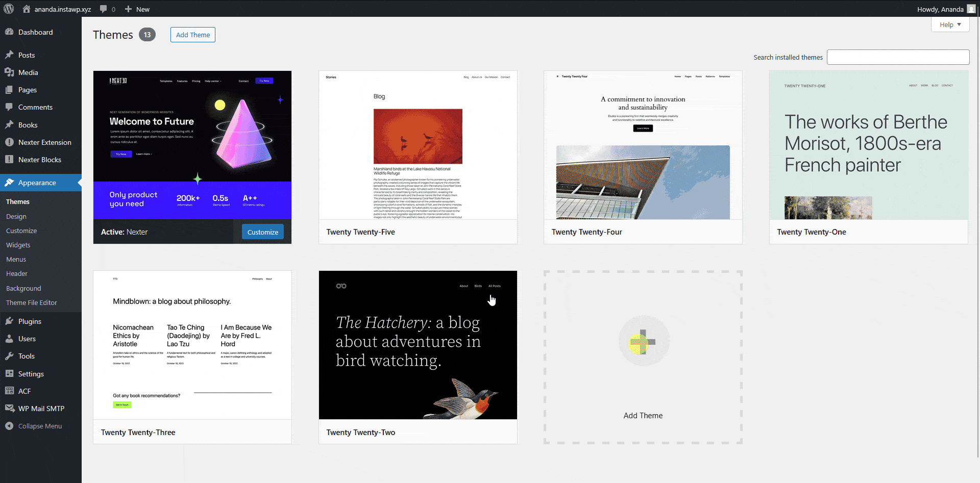The image size is (980, 483).
Task: Select the Twenty Twenty-Four theme thumbnail
Action: [x=643, y=145]
